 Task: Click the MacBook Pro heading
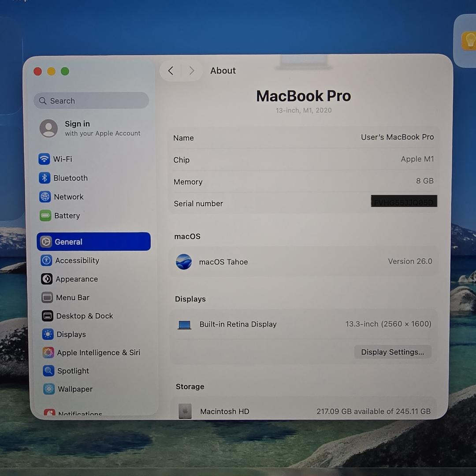click(x=304, y=96)
